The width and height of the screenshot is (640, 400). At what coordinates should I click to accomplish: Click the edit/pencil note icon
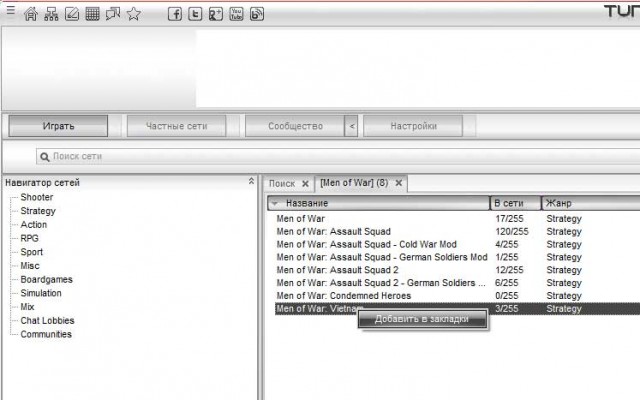72,14
